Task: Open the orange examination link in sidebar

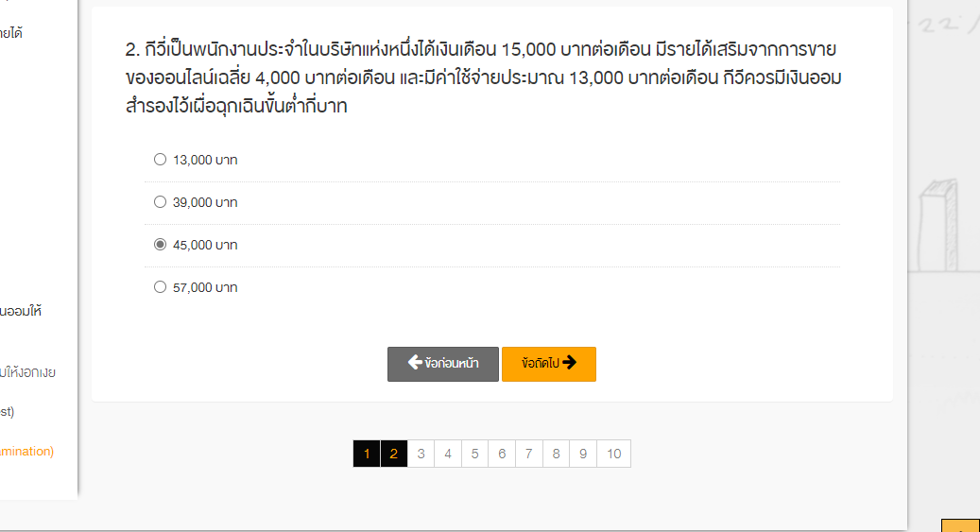Action: click(x=26, y=452)
